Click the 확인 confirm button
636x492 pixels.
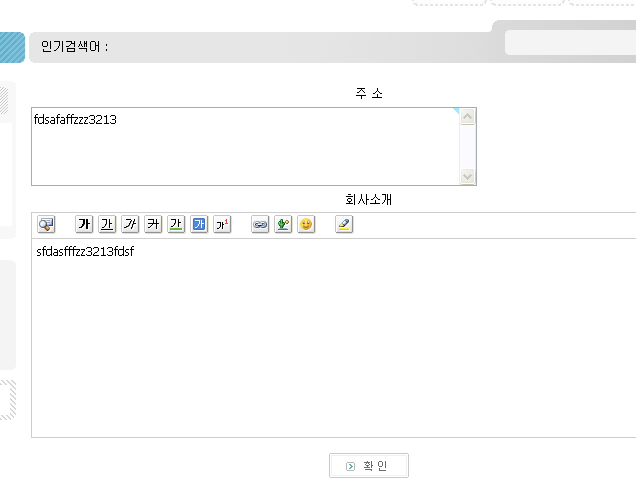(x=369, y=466)
